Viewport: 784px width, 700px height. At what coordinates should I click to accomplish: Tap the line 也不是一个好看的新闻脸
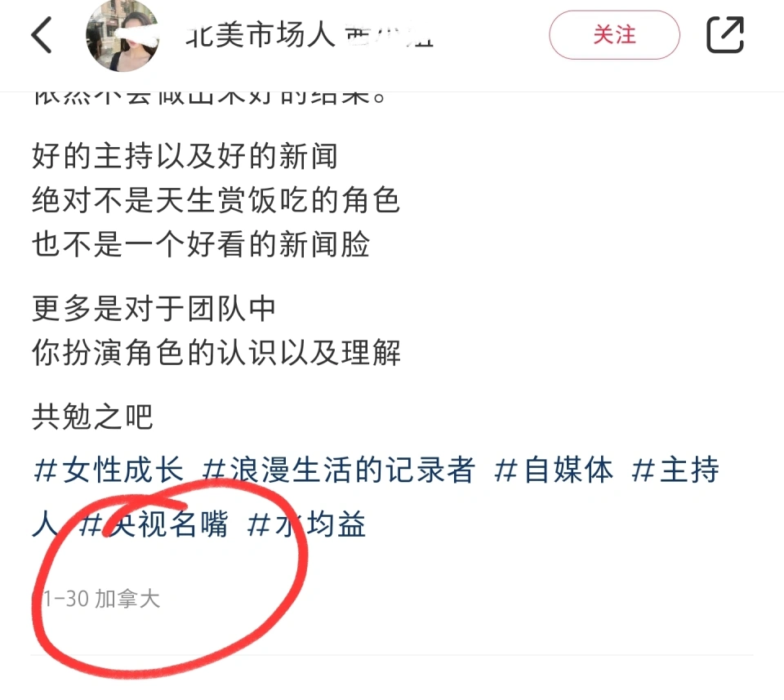click(201, 244)
